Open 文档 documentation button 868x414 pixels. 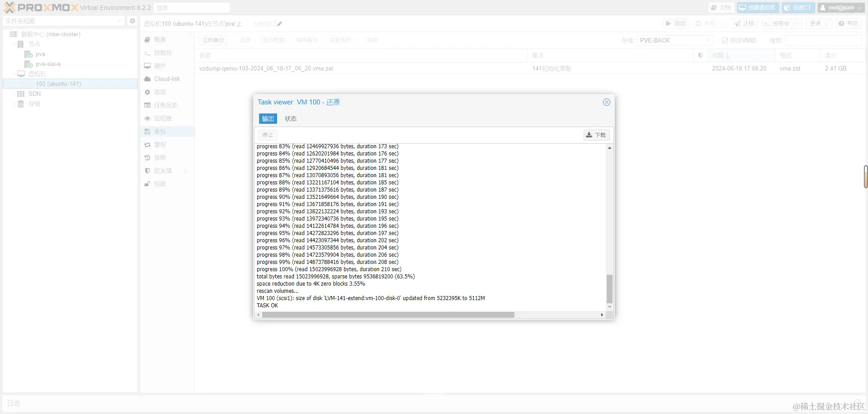point(721,8)
